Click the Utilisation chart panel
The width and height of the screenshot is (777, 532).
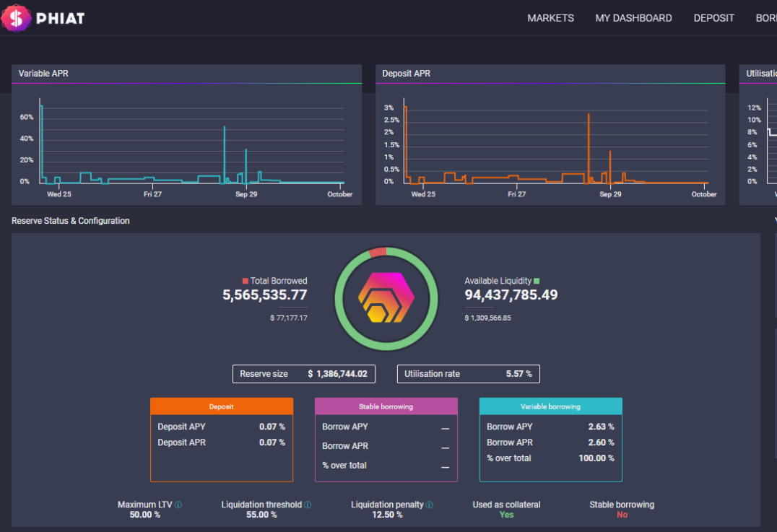click(758, 135)
